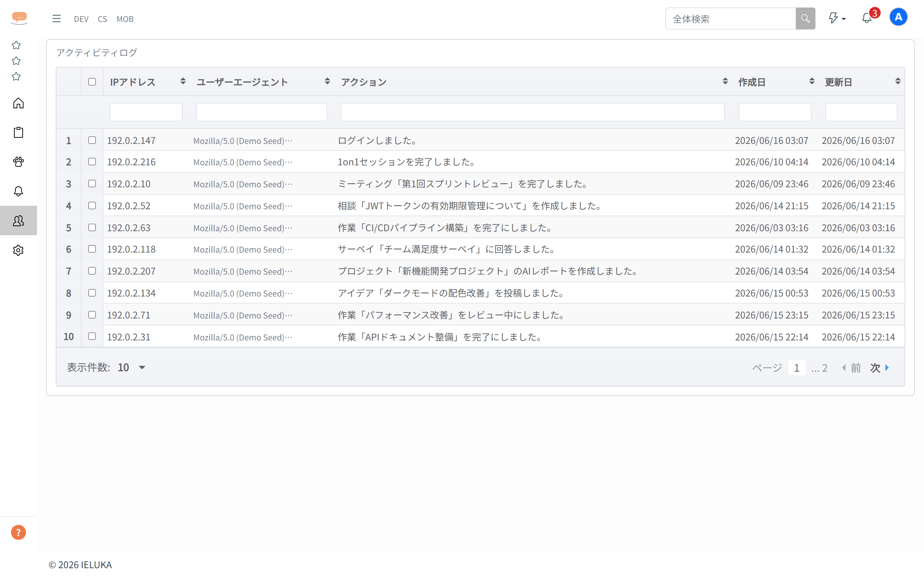The width and height of the screenshot is (924, 578).
Task: Sort by ユーザーエージェント column arrows
Action: tap(327, 81)
